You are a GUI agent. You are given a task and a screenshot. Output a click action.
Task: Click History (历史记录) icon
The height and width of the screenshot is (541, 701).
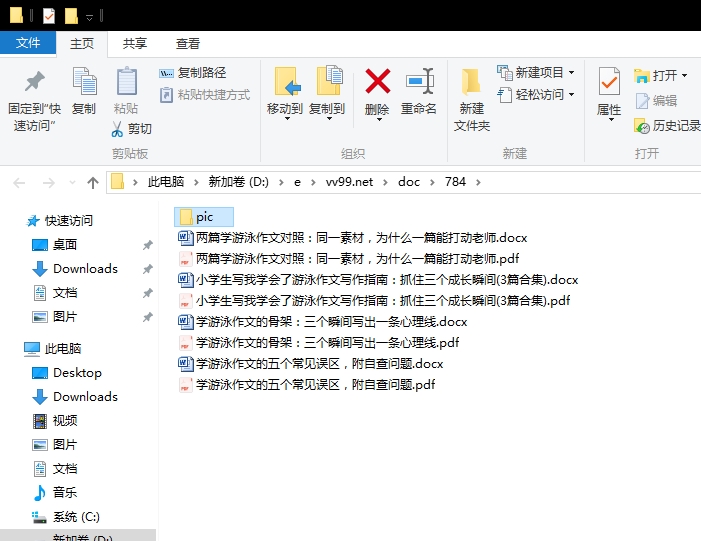point(642,126)
